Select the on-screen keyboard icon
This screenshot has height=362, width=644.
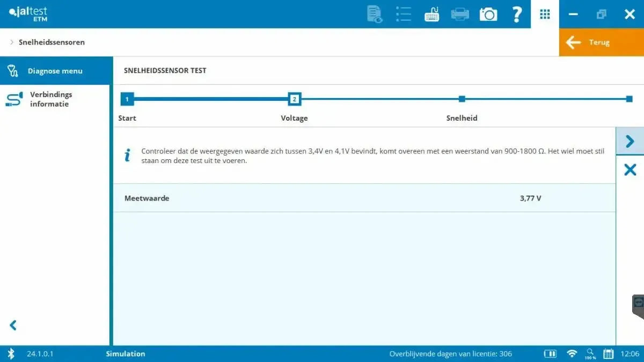431,14
